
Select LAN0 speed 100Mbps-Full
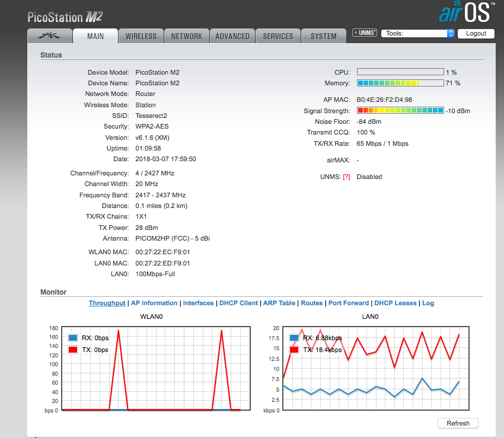pyautogui.click(x=155, y=274)
